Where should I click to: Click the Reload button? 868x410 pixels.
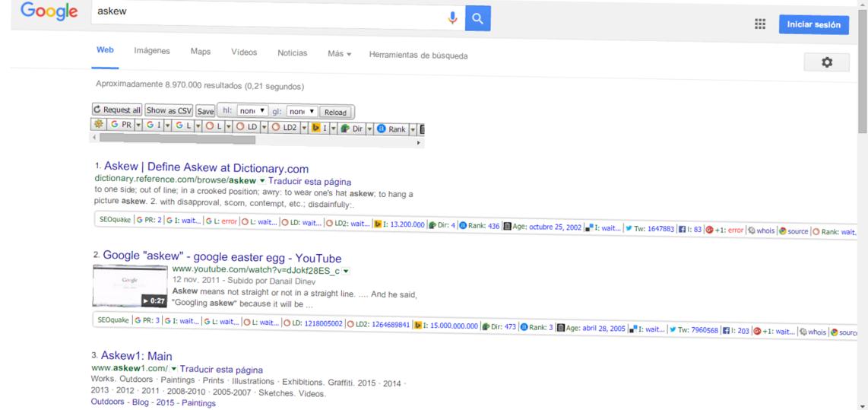[335, 112]
